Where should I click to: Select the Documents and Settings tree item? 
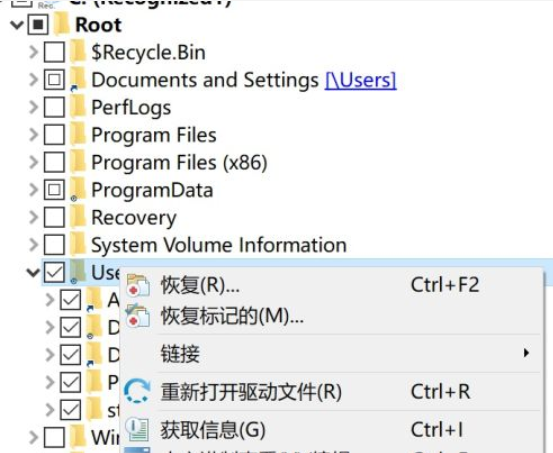tap(205, 80)
